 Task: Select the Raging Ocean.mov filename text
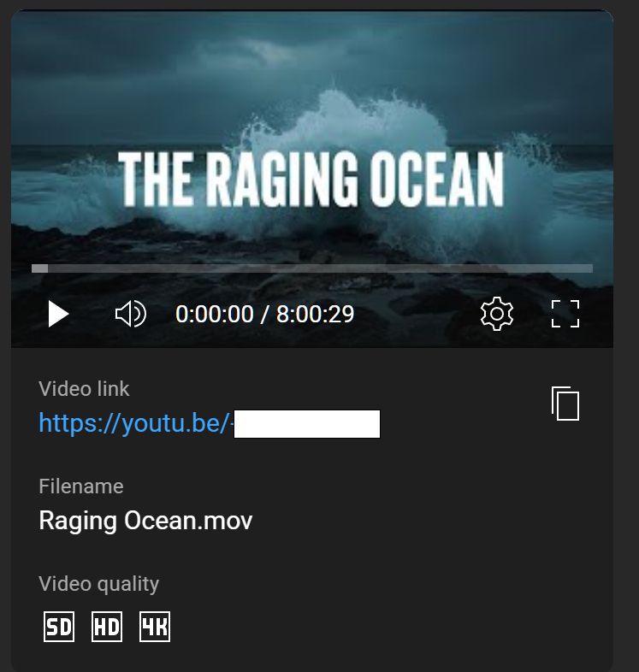pos(145,522)
